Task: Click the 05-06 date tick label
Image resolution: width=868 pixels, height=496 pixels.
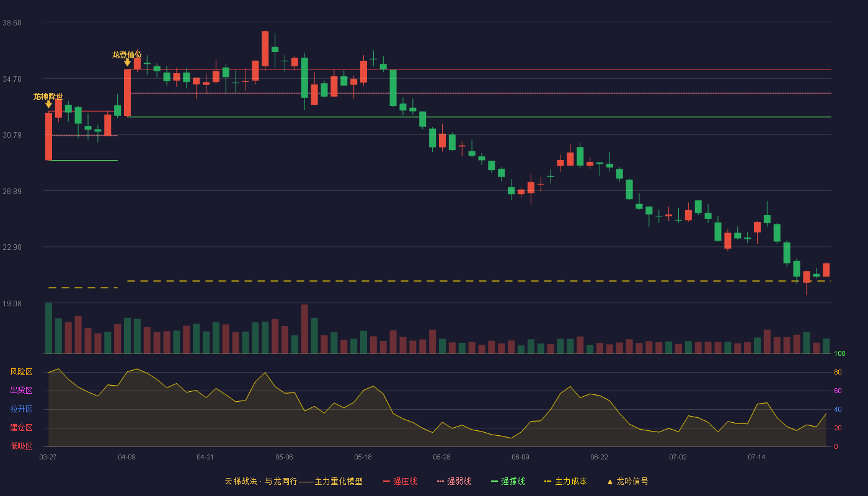Action: [284, 457]
